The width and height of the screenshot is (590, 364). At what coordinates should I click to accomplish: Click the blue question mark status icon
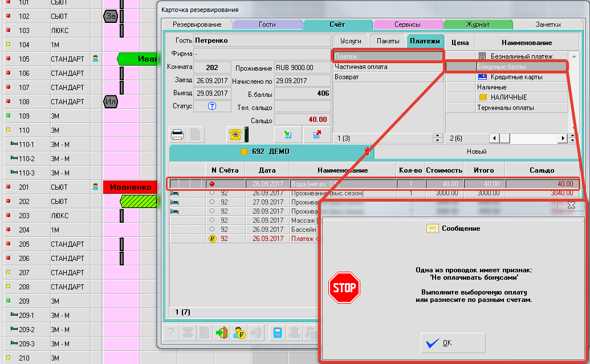[211, 106]
